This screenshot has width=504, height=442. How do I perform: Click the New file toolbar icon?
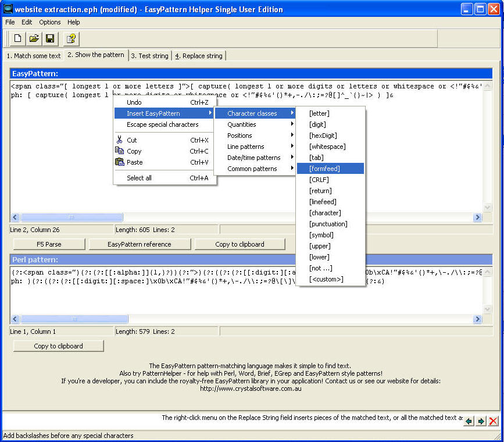coord(17,38)
